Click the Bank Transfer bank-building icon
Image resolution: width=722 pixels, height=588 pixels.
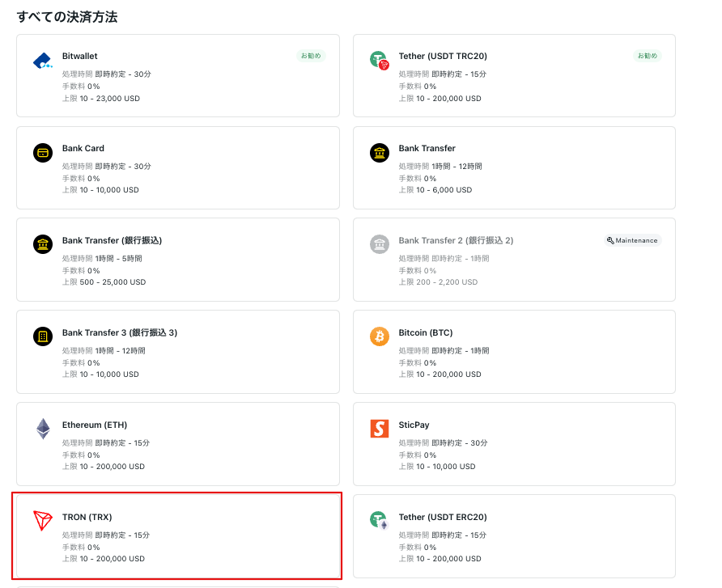[380, 153]
